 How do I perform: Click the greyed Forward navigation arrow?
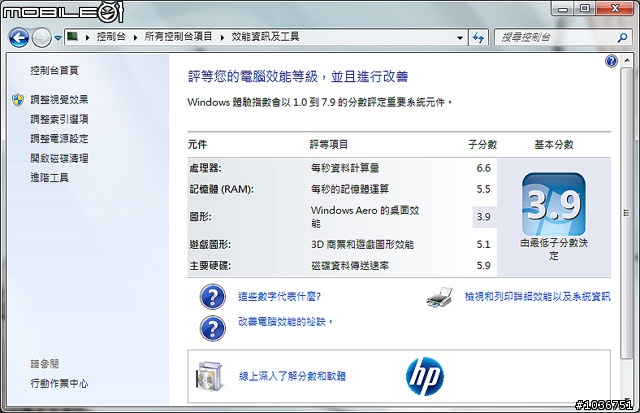[41, 38]
